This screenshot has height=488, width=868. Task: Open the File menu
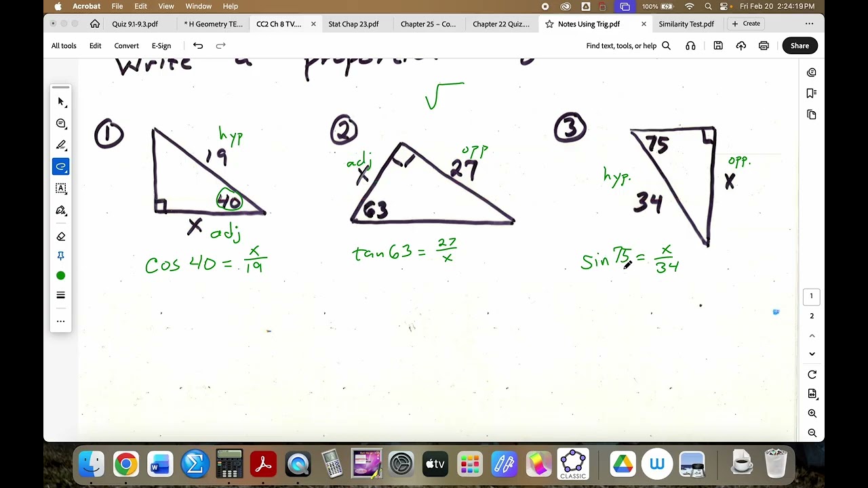[117, 6]
